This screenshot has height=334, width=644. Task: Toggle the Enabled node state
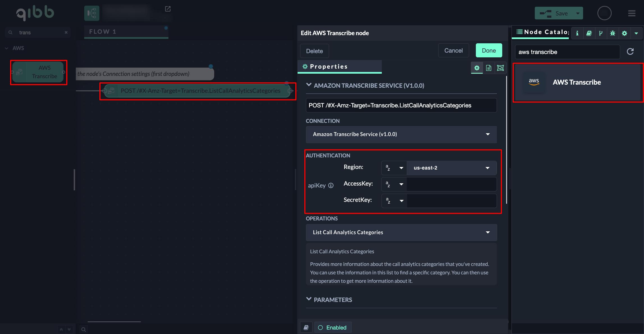333,328
